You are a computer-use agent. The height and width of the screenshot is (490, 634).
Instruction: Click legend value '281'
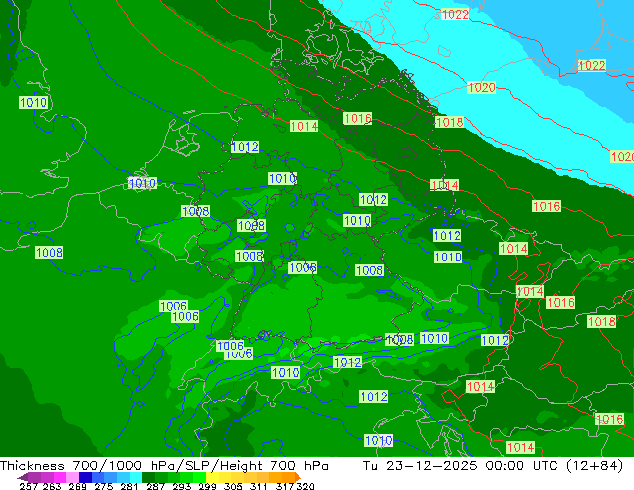coord(129,486)
